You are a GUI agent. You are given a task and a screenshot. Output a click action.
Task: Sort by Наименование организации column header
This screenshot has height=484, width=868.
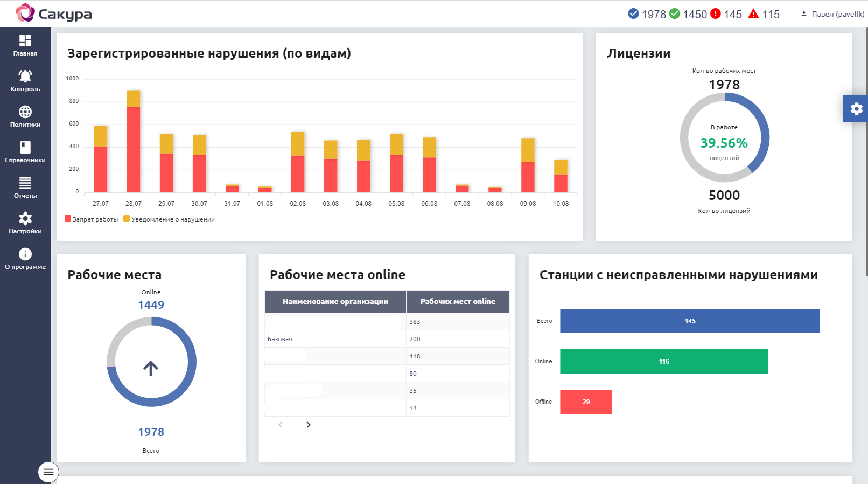(335, 301)
